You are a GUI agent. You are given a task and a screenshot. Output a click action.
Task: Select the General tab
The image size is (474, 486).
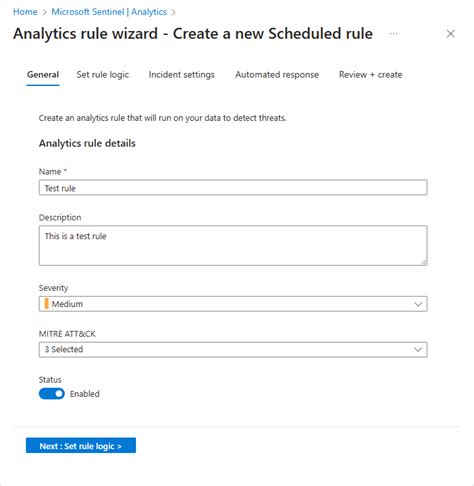(x=43, y=75)
